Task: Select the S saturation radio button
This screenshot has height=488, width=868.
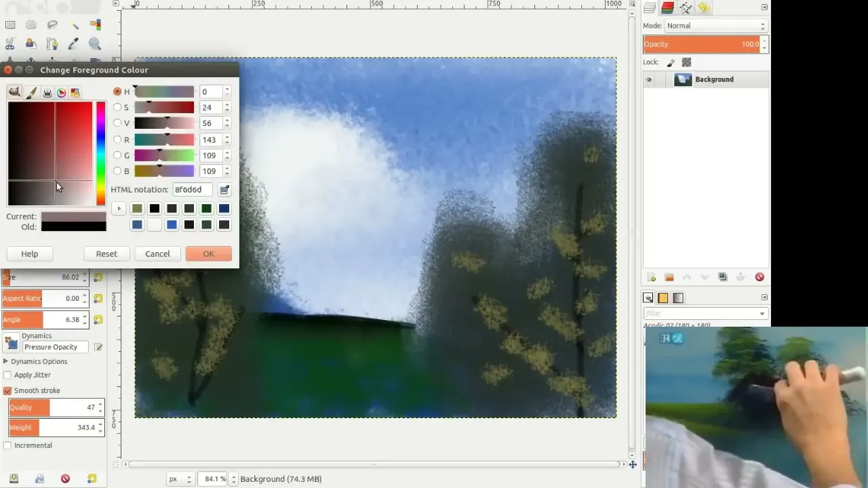Action: 117,107
